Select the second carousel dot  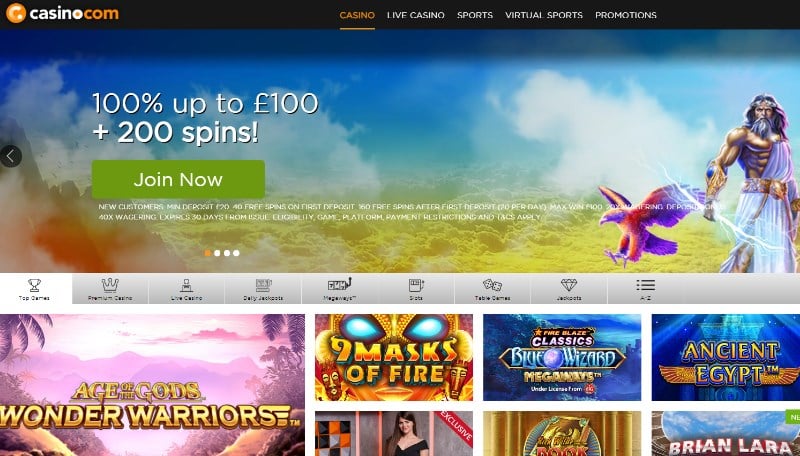point(217,253)
